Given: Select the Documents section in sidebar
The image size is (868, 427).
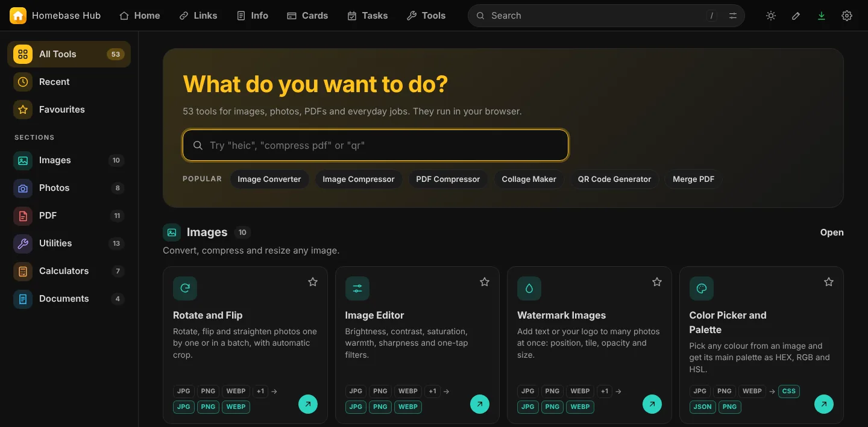Looking at the screenshot, I should coord(69,299).
